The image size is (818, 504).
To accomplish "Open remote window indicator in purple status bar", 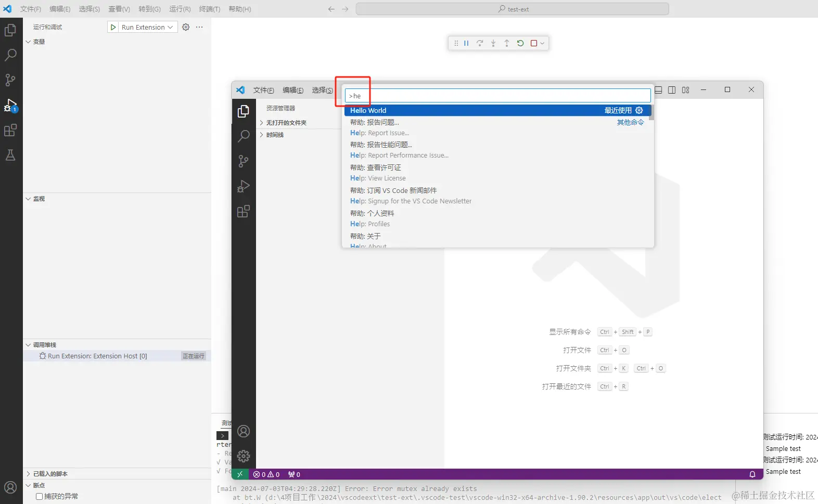I will (x=240, y=474).
